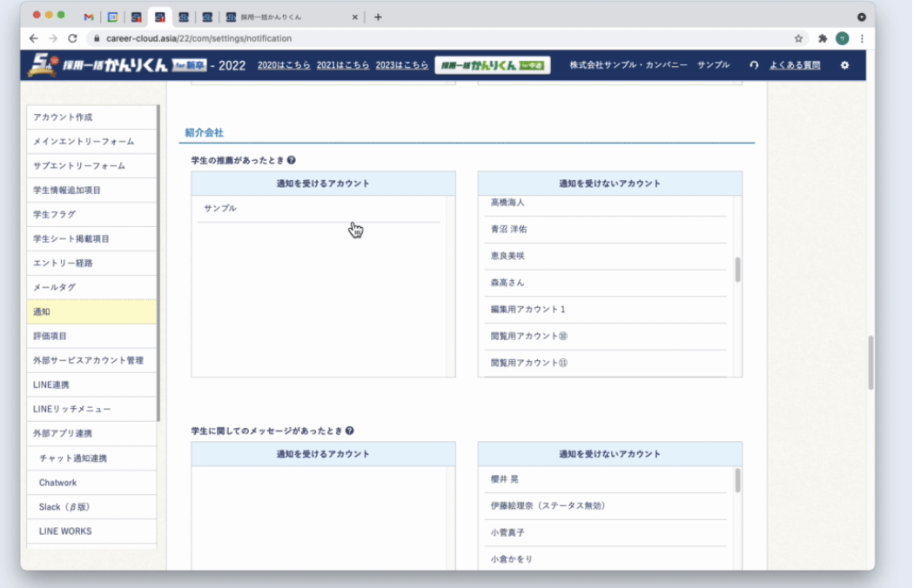Switch to the Gmail browser tab
The height and width of the screenshot is (588, 914).
[x=89, y=17]
